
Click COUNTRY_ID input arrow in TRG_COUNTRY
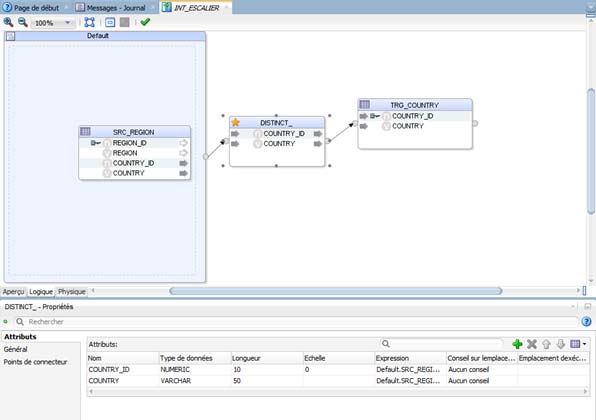[363, 116]
